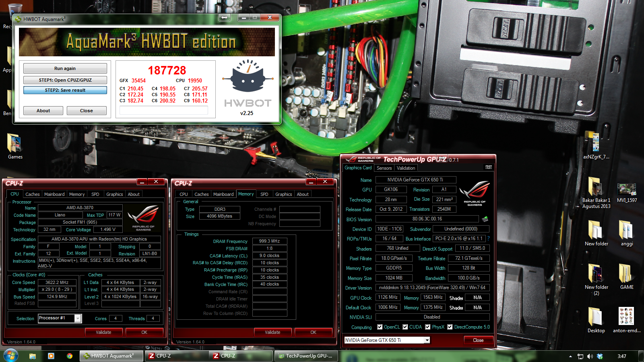Open Google Chrome from the taskbar

tap(69, 356)
